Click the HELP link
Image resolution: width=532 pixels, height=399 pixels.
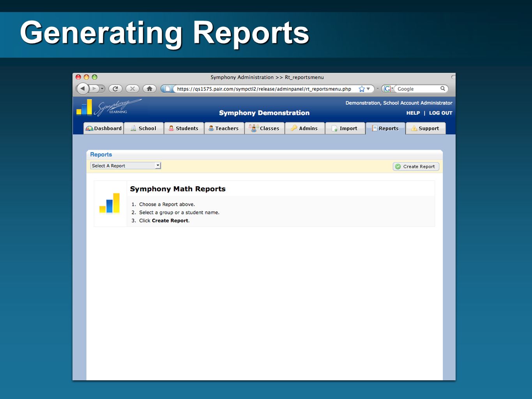[x=413, y=113]
